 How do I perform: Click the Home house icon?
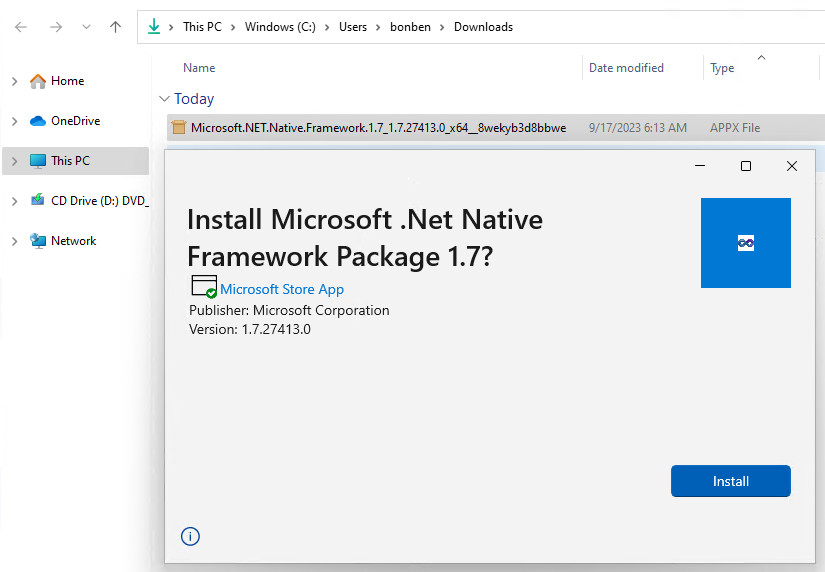(38, 81)
